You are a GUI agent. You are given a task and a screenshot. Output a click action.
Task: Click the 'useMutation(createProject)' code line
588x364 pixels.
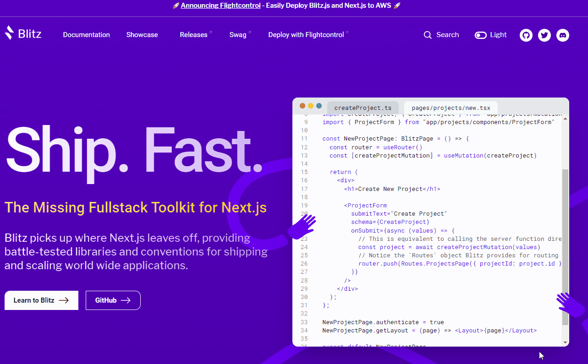[433, 156]
